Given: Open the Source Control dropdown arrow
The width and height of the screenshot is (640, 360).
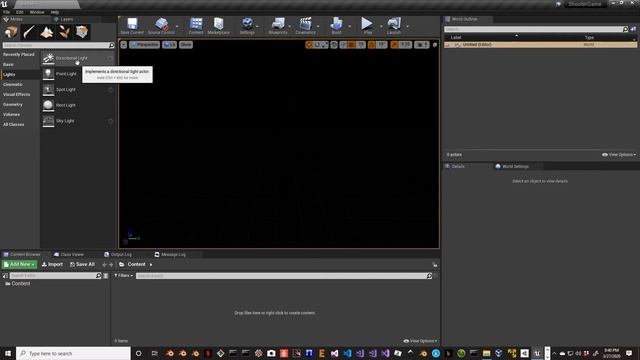Looking at the screenshot, I should click(177, 27).
